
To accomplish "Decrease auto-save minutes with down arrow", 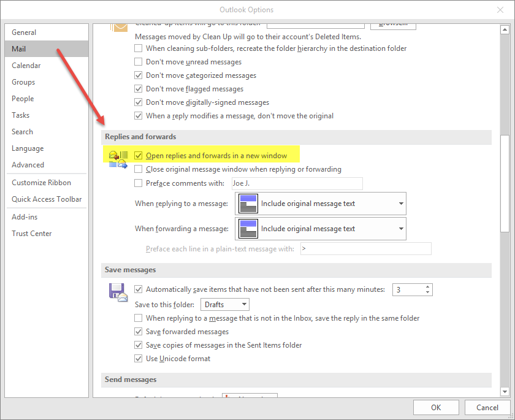I will (x=427, y=292).
